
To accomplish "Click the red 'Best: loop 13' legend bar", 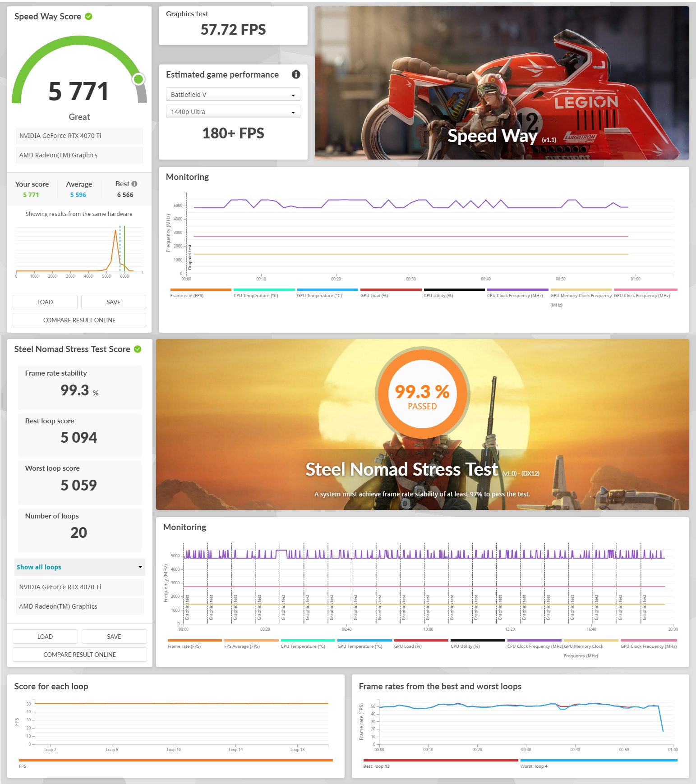I will click(440, 760).
